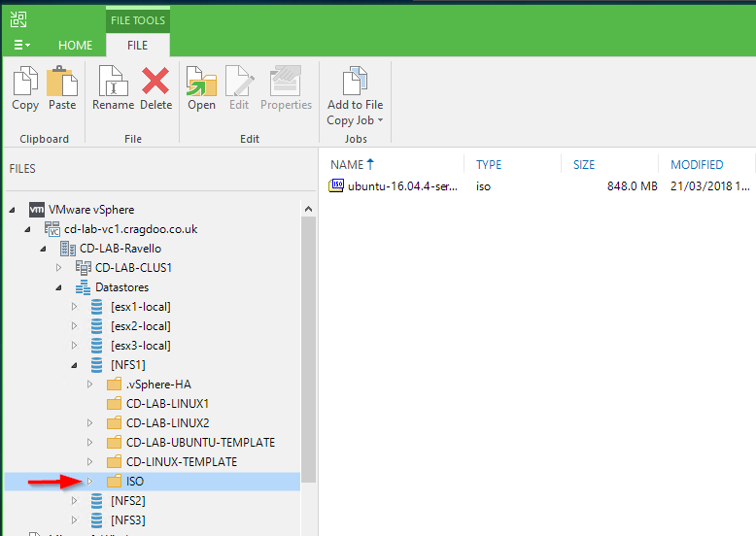Select the ubuntu-16.04.4-ser... file name
Viewport: 756px width, 536px height.
click(402, 186)
